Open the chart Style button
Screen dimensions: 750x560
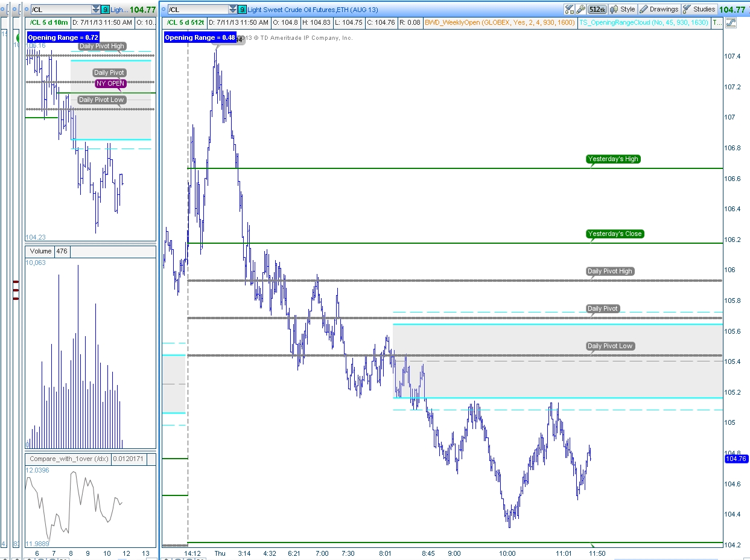(623, 9)
